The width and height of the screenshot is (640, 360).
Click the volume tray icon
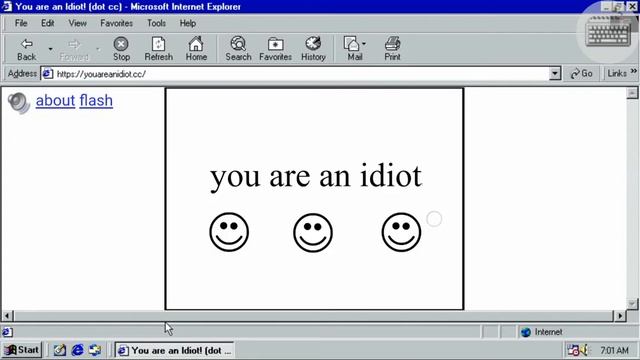click(584, 350)
